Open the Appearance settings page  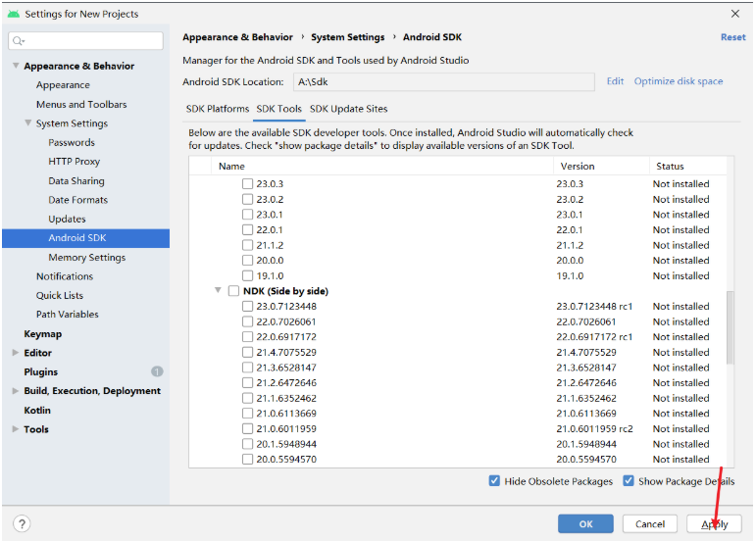tap(63, 85)
